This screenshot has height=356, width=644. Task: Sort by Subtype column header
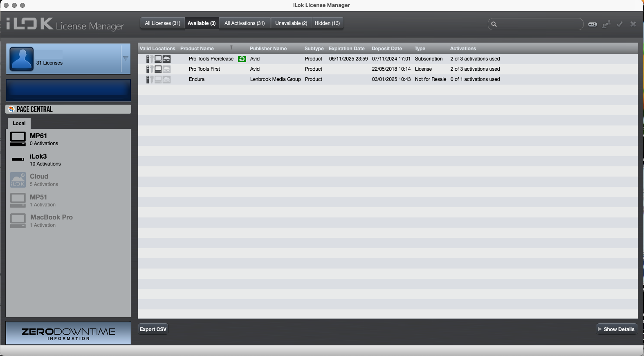314,49
